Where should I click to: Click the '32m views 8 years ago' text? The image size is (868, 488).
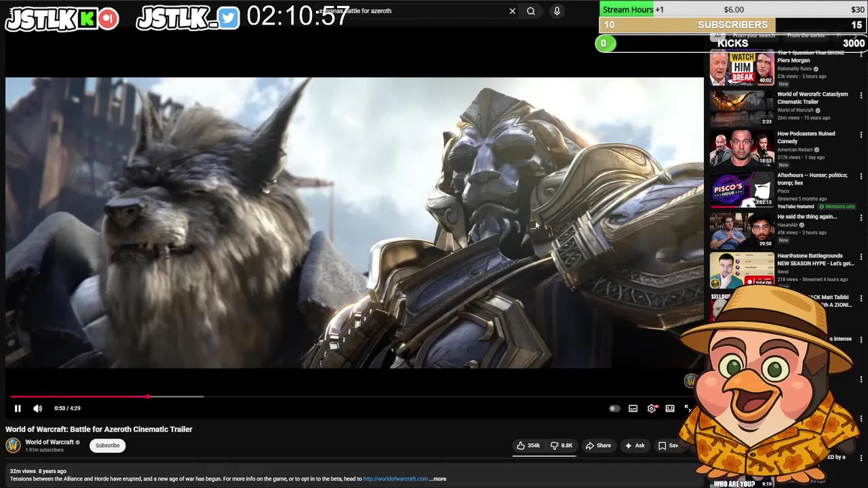(38, 471)
